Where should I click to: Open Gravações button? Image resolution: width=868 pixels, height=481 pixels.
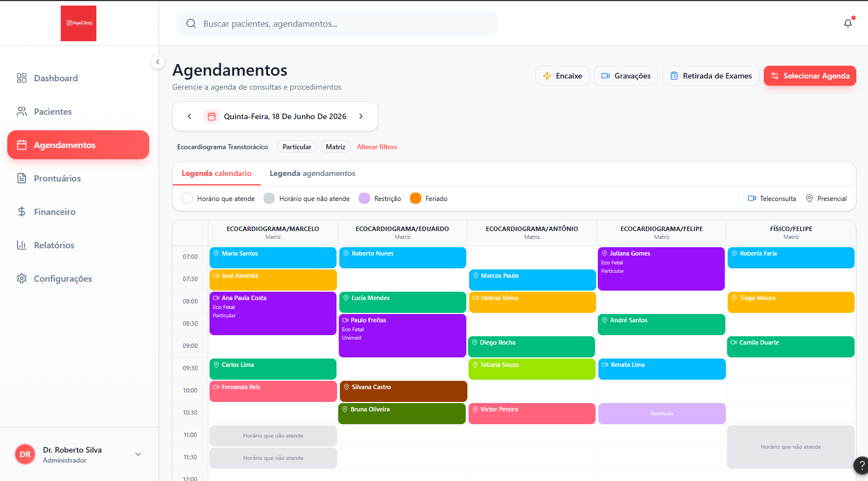[626, 76]
